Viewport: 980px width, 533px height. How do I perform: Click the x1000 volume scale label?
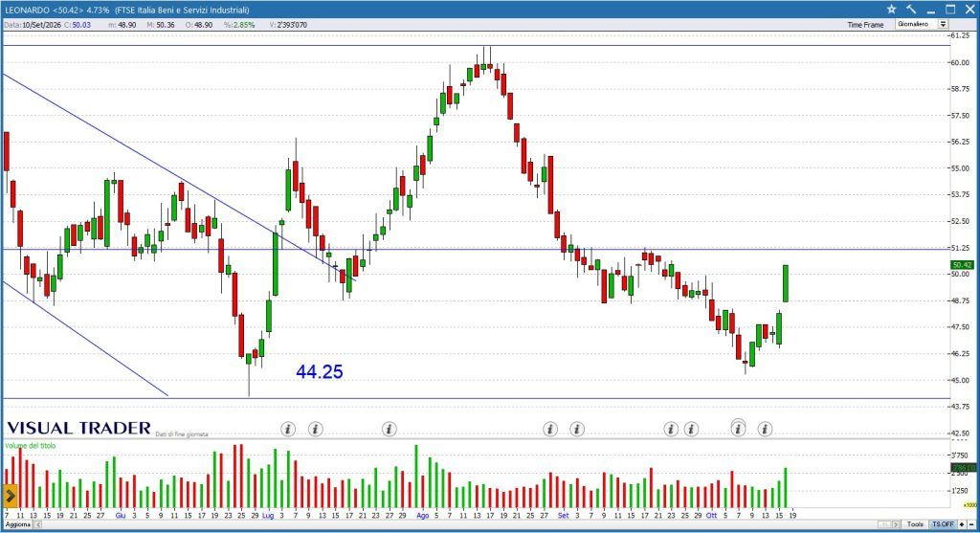(x=969, y=505)
